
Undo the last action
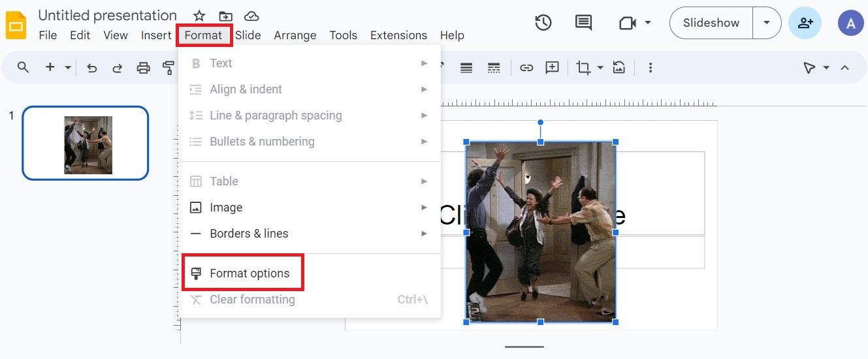[x=92, y=67]
